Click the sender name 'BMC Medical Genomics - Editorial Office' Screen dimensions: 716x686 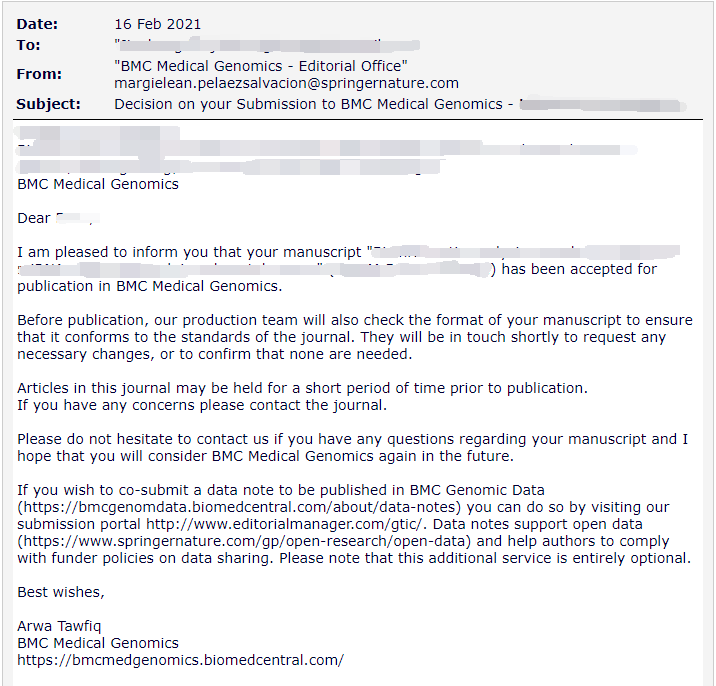(x=261, y=66)
